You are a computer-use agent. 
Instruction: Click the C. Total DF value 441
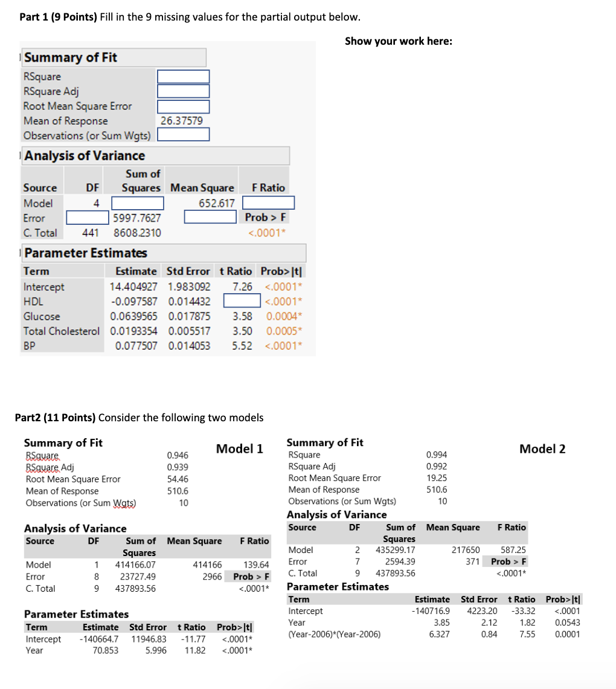point(91,233)
